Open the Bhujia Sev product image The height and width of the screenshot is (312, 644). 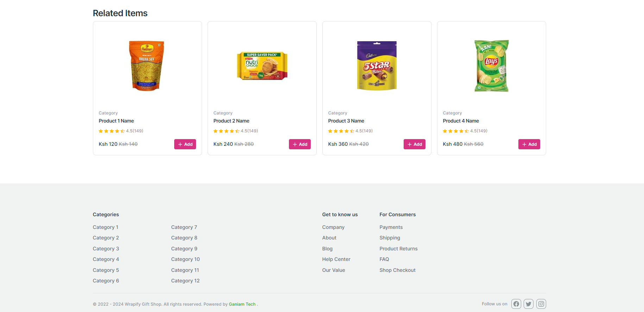tap(147, 66)
